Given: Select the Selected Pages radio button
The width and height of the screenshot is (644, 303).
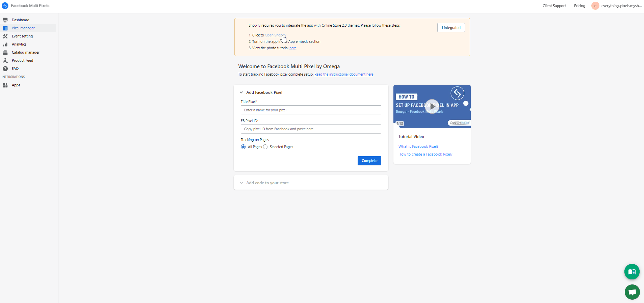Looking at the screenshot, I should pyautogui.click(x=265, y=147).
